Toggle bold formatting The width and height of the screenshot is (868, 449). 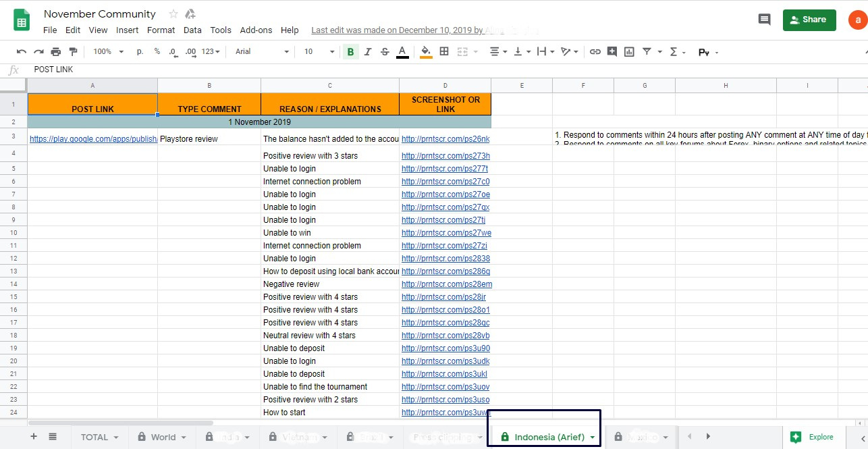[x=350, y=51]
